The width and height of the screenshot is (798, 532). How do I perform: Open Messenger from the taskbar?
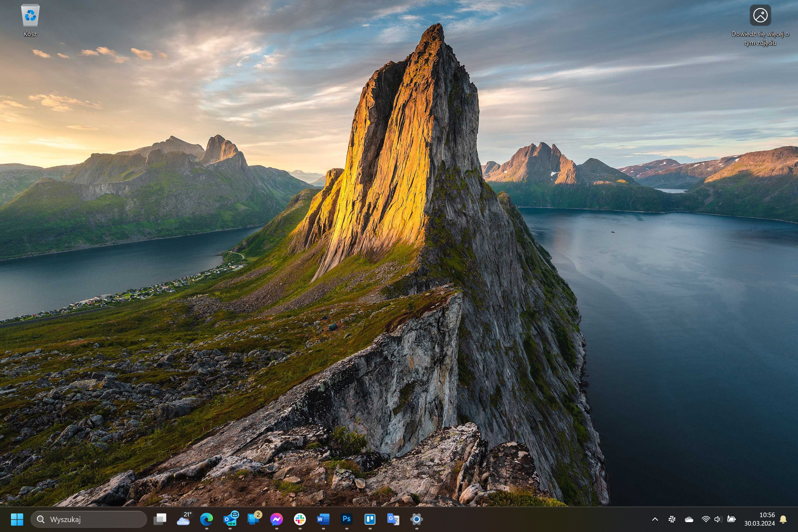(277, 519)
